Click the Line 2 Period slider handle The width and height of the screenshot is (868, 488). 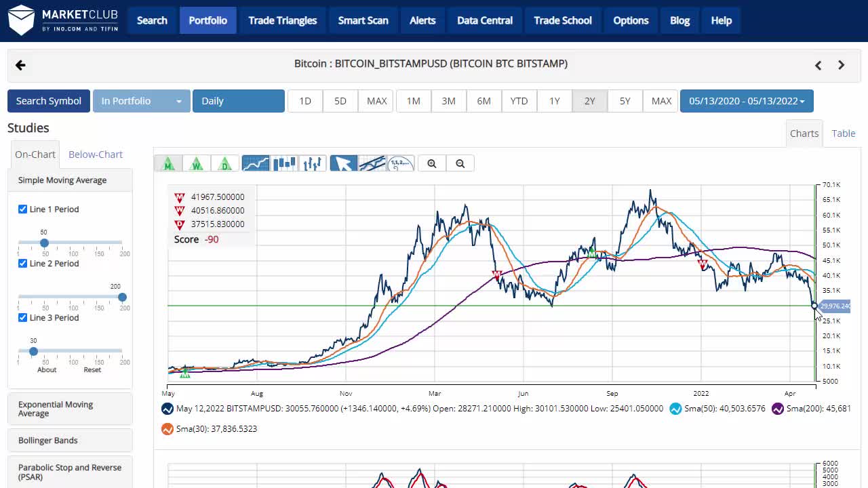(x=122, y=297)
